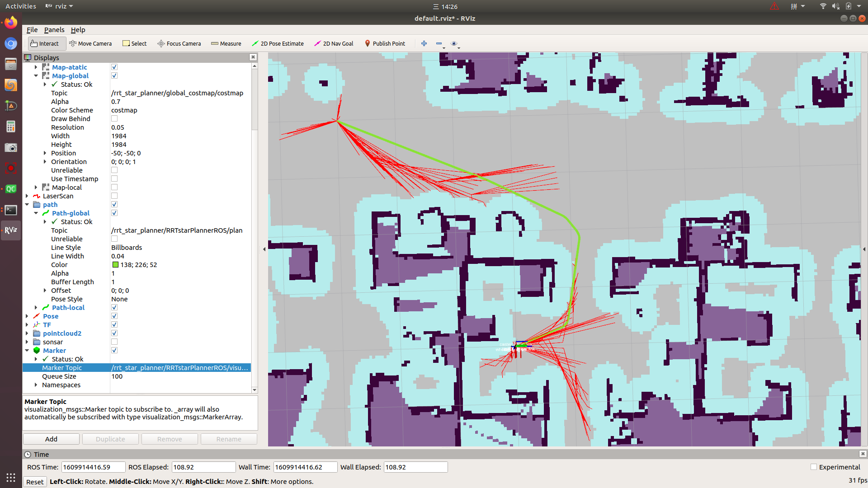
Task: Switch to the Move Camera tool
Action: click(90, 43)
